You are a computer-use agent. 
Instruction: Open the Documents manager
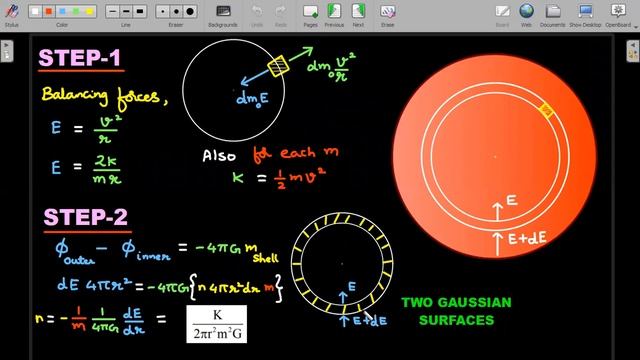click(553, 16)
